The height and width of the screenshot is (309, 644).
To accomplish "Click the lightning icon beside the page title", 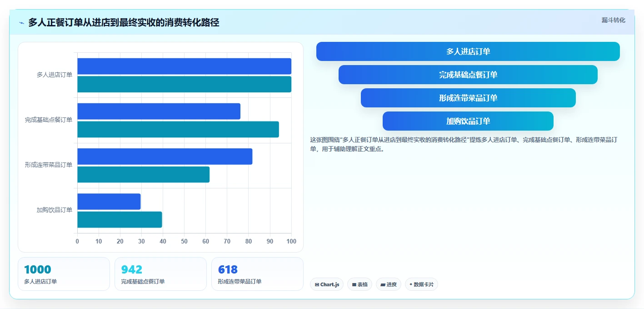I will tap(21, 23).
